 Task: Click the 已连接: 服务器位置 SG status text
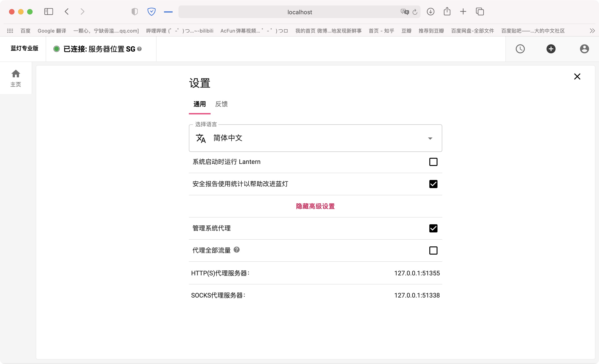[99, 49]
